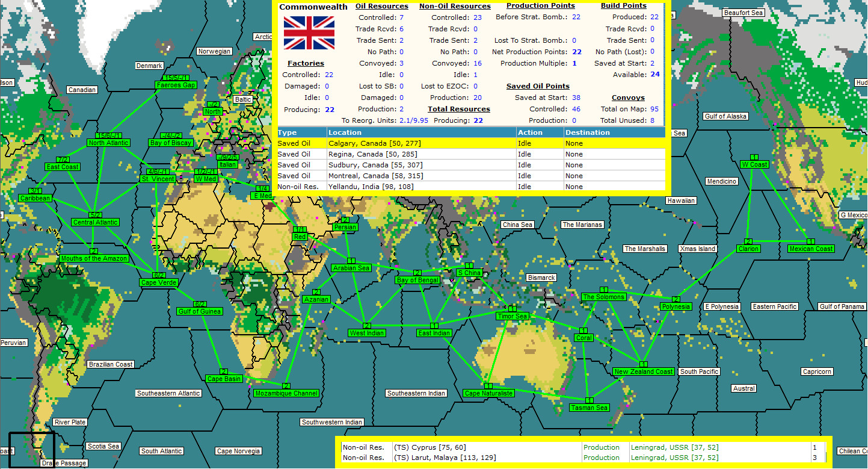Viewport: 868px width, 469px height.
Task: Click the Gulf of Guinea convoy label
Action: tap(200, 312)
